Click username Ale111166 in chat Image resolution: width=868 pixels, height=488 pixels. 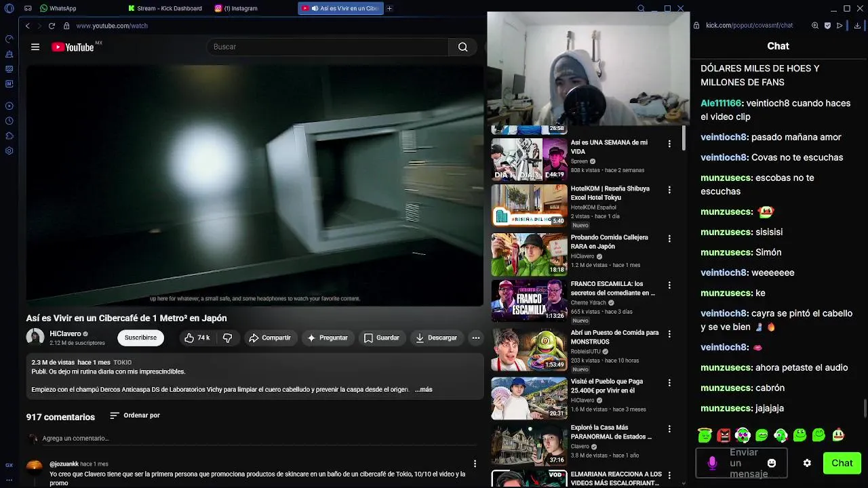click(721, 103)
